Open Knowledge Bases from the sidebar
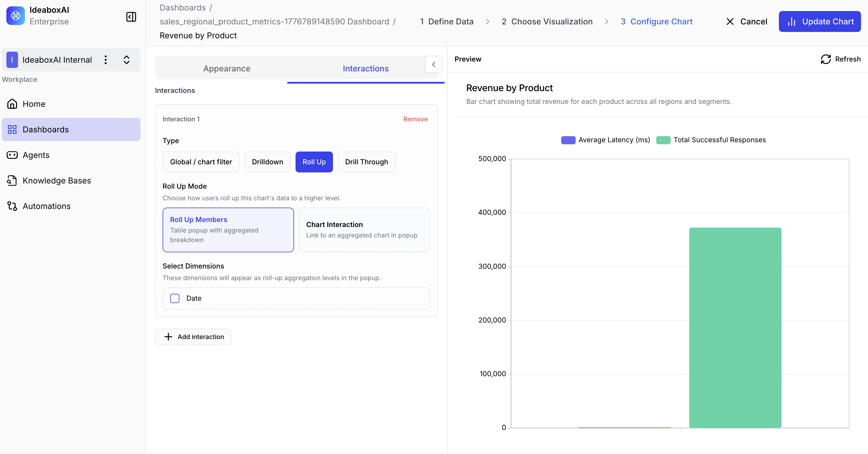Screen dimensions: 868x454 71,181
